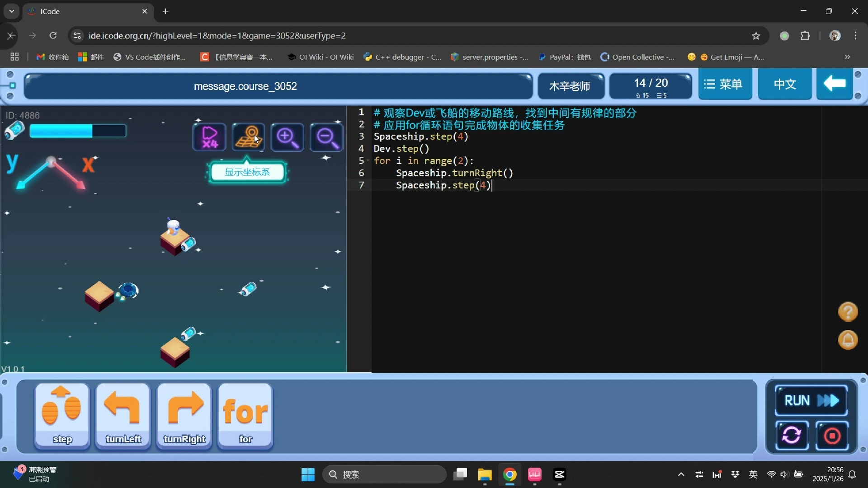Click the address bar URL
Viewport: 868px width, 488px height.
click(217, 36)
